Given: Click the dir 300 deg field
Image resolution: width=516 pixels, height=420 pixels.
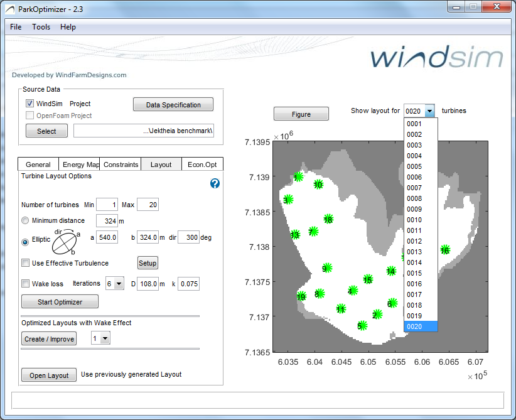Looking at the screenshot, I should (188, 237).
